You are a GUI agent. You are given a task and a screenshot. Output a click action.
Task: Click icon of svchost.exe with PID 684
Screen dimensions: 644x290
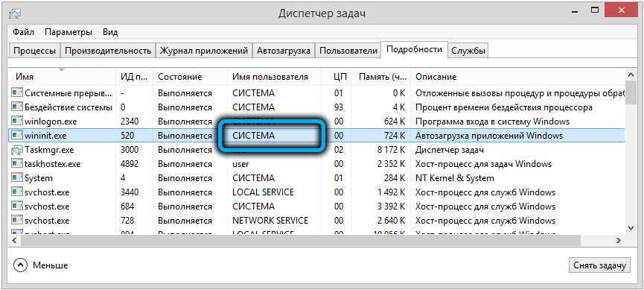coord(17,206)
